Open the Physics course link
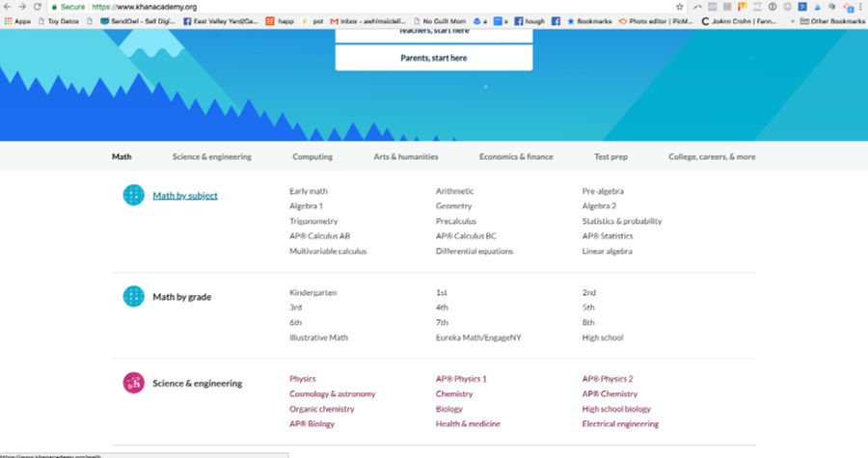 point(302,378)
